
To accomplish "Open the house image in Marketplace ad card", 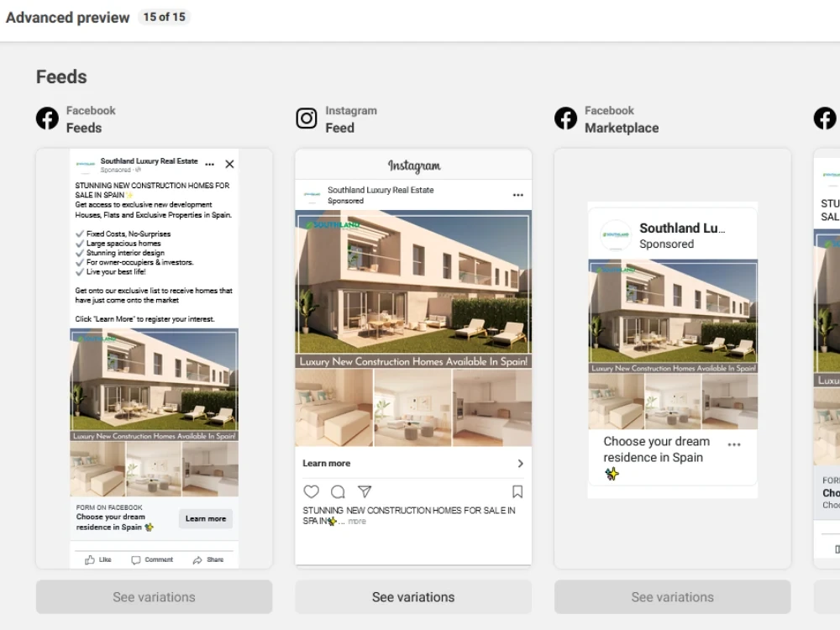I will click(x=673, y=312).
